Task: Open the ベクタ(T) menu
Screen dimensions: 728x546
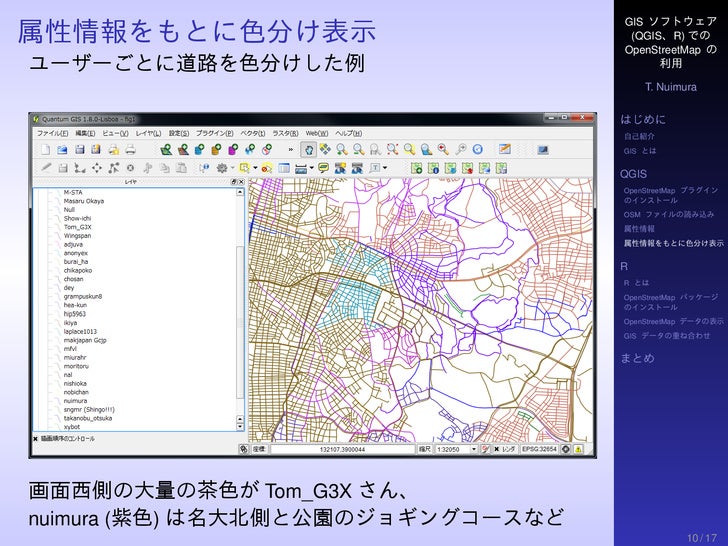Action: click(253, 133)
